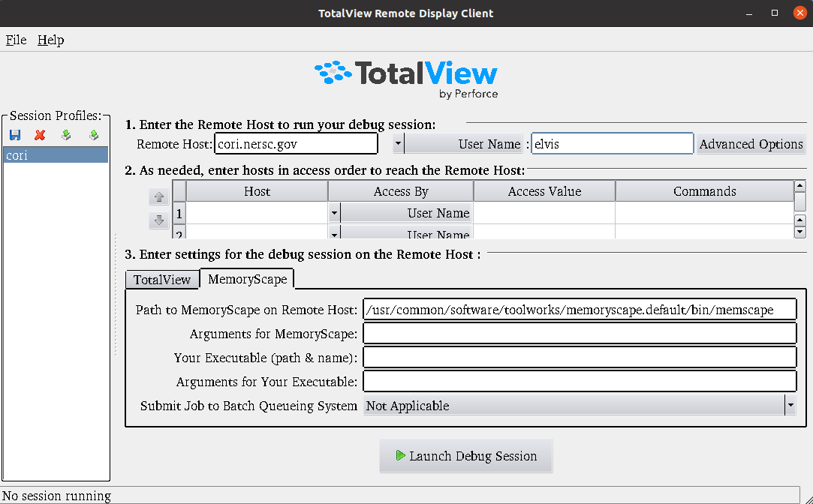Save the current session profile
The image size is (813, 504).
(14, 134)
